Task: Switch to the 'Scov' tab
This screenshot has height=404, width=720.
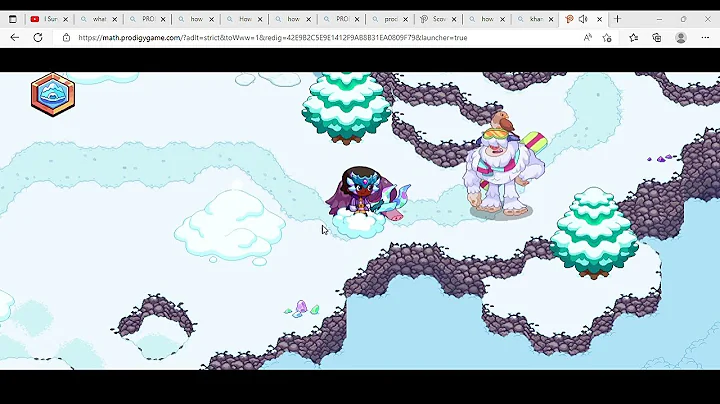Action: [x=439, y=19]
